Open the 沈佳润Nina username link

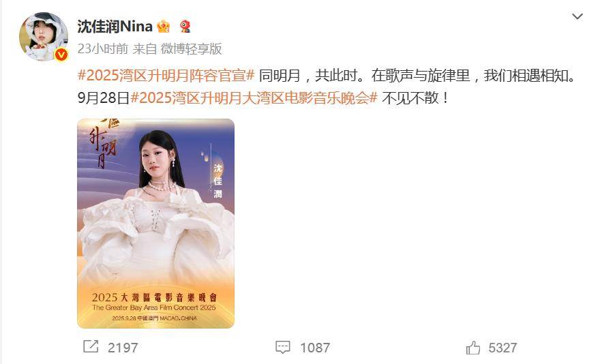[115, 27]
